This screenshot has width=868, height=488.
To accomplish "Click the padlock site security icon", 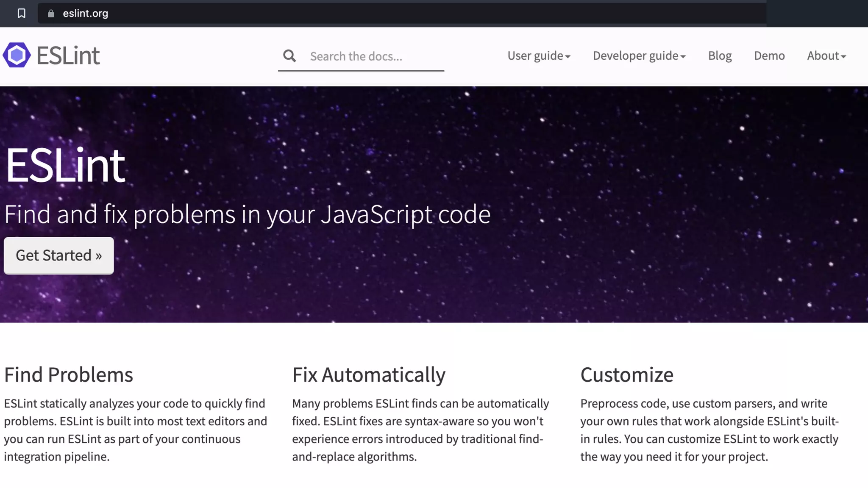I will click(51, 14).
